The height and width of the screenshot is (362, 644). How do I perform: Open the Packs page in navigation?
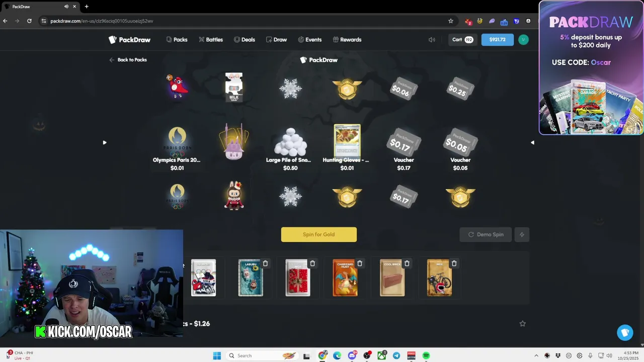pyautogui.click(x=177, y=40)
